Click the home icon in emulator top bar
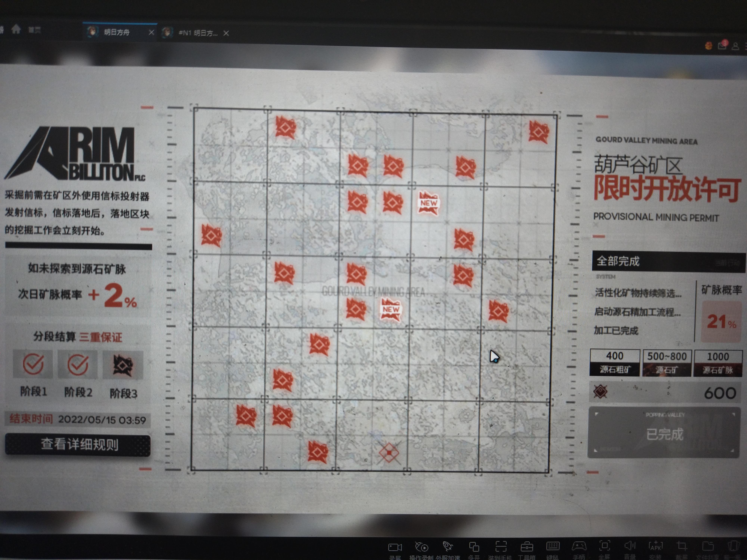Image resolution: width=747 pixels, height=560 pixels. pyautogui.click(x=16, y=29)
